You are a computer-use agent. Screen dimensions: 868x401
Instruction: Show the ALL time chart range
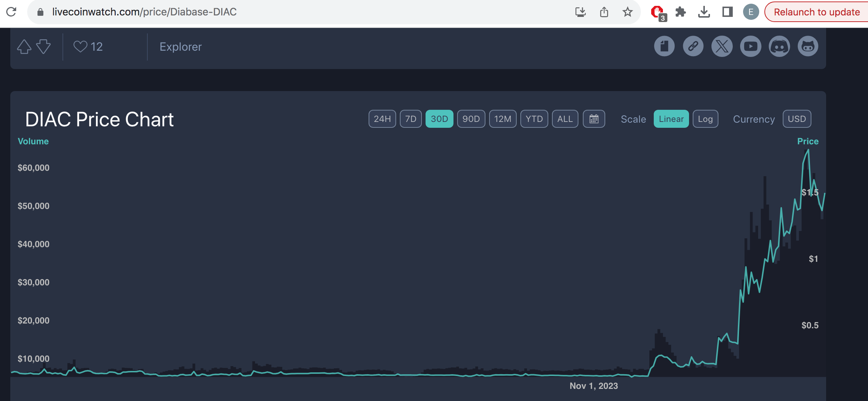(565, 119)
